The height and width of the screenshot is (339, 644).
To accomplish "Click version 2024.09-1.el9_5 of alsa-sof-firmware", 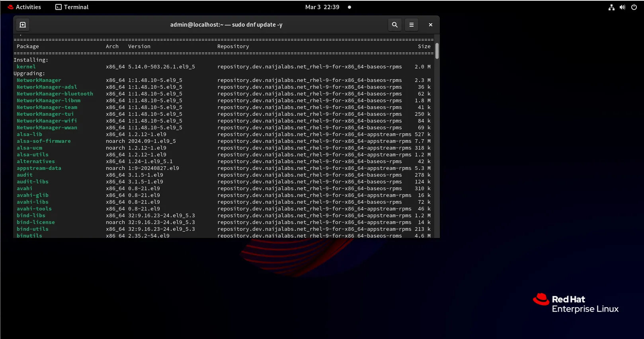I will [152, 141].
